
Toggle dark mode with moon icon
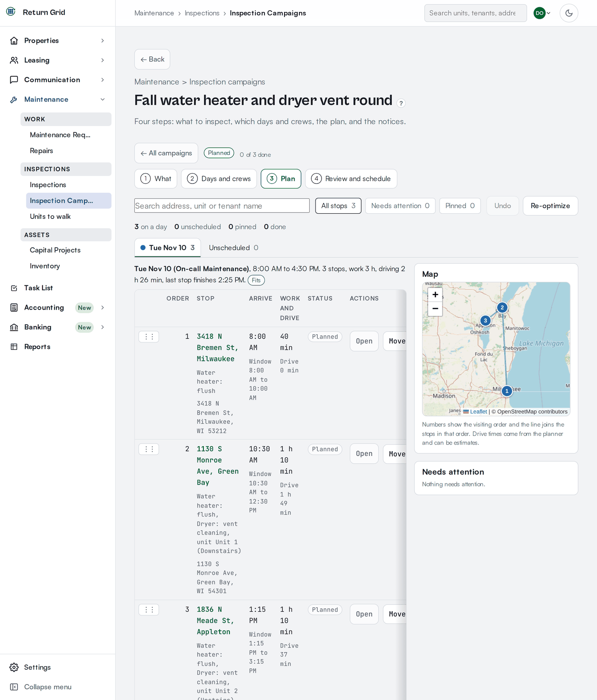pyautogui.click(x=569, y=13)
